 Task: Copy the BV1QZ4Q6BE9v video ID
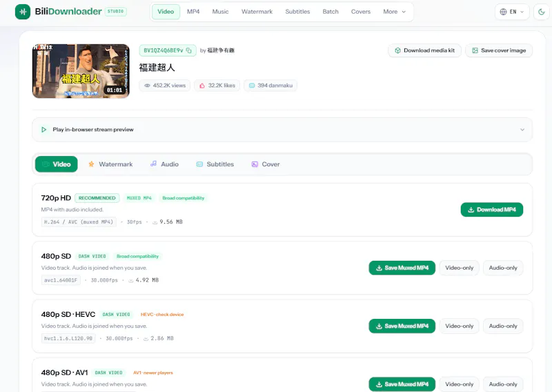[x=189, y=50]
